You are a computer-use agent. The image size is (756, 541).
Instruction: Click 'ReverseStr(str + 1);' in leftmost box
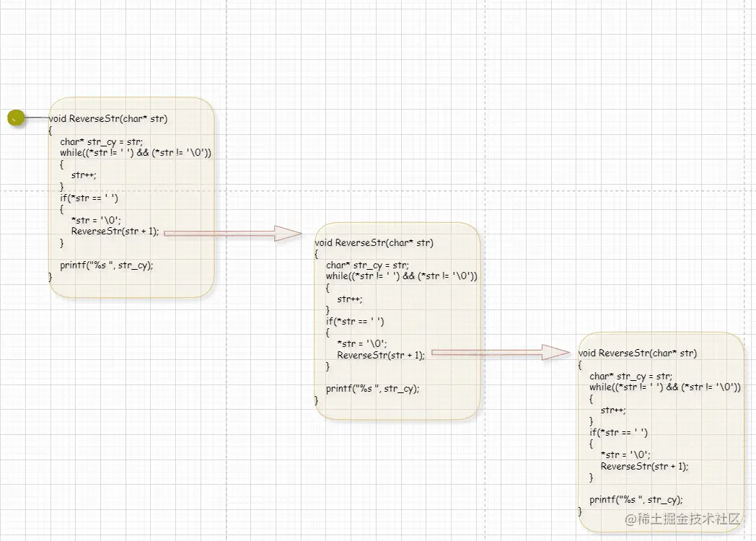[115, 232]
